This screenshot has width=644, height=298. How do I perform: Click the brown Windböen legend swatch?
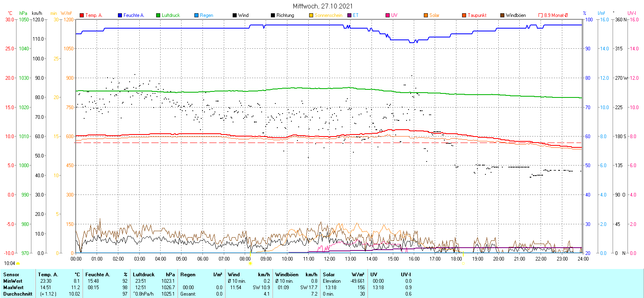click(x=502, y=15)
